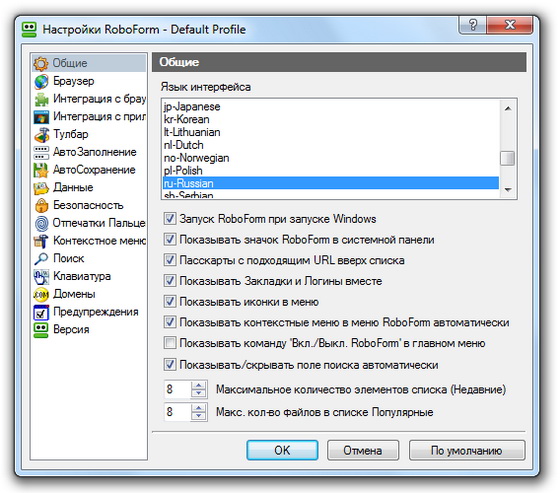This screenshot has width=560, height=493.
Task: Confirm settings with the OK button
Action: pos(282,450)
